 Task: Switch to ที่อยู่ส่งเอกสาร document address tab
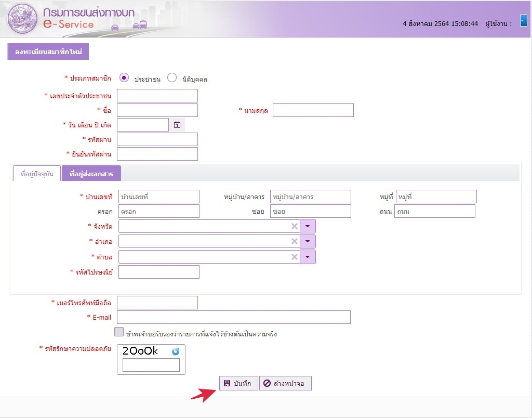[x=91, y=174]
